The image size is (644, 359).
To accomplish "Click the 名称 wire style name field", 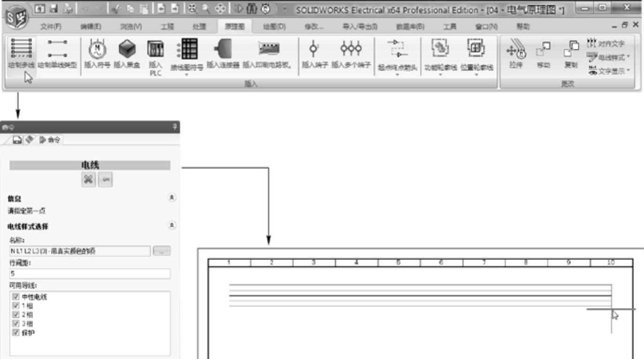I will coord(80,251).
